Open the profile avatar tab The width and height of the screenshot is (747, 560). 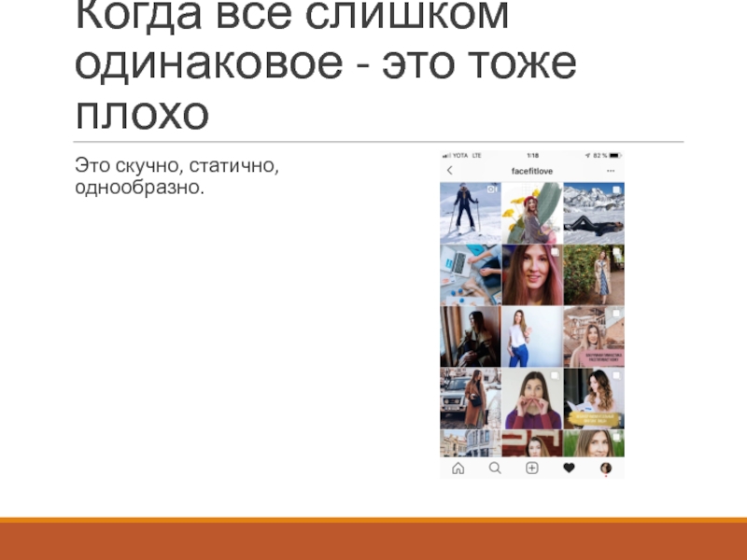[606, 469]
